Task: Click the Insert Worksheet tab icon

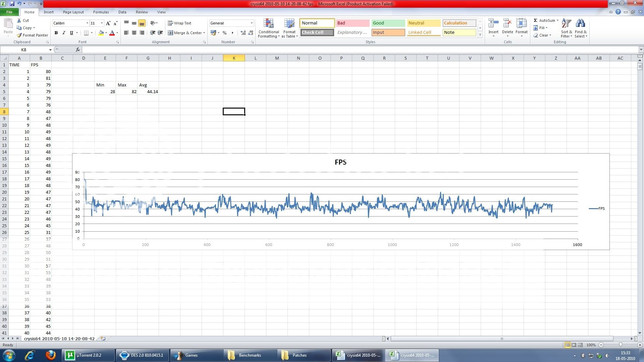Action: pyautogui.click(x=103, y=339)
